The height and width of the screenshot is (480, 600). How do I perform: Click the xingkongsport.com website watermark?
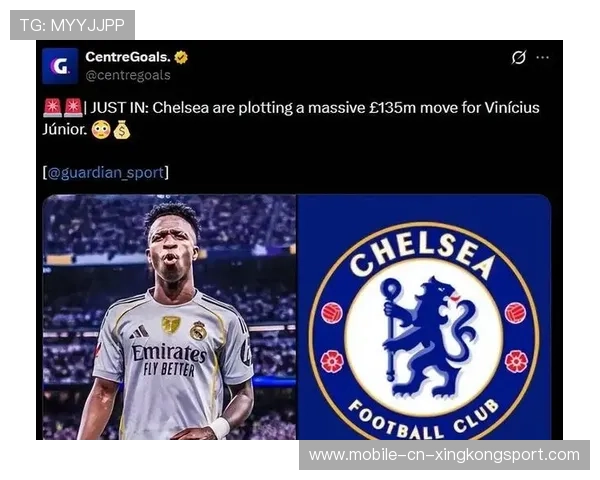(444, 455)
